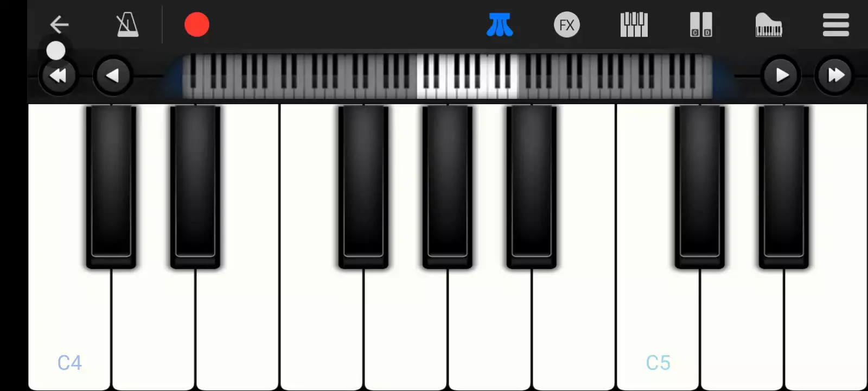Toggle the blue sustain pedal icon
Viewport: 868px width, 391px height.
coord(500,25)
